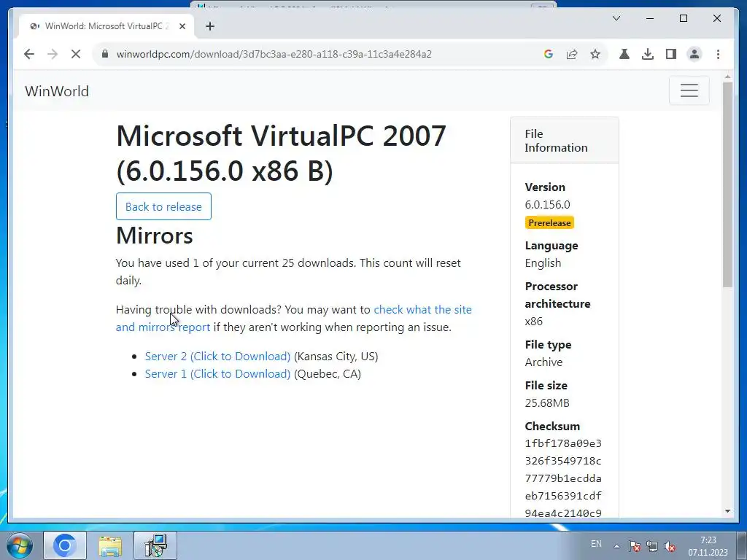747x560 pixels.
Task: Click the page vertical scrollbar thumb
Action: tap(727, 184)
